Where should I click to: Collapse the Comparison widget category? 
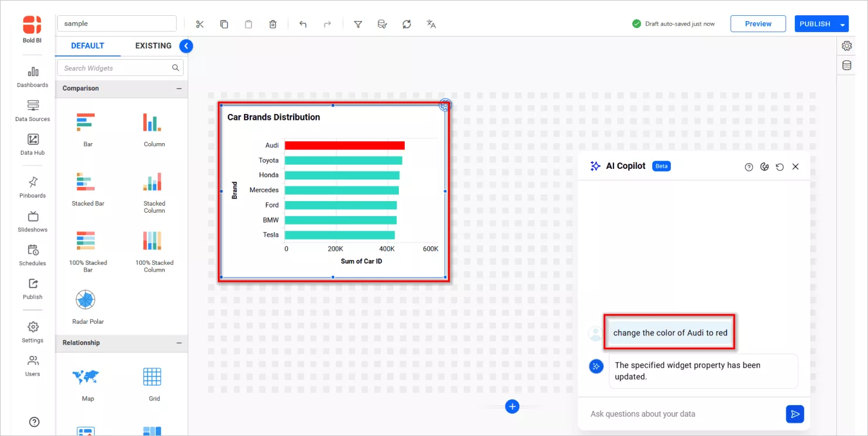(180, 88)
